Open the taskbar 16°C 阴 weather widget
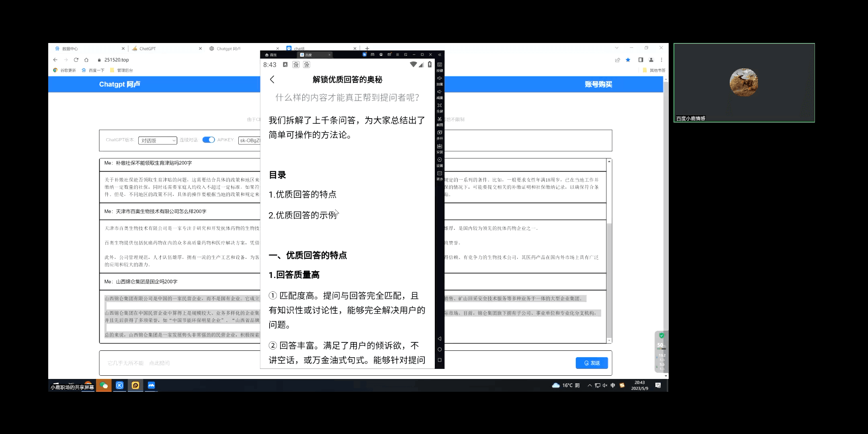 point(566,385)
